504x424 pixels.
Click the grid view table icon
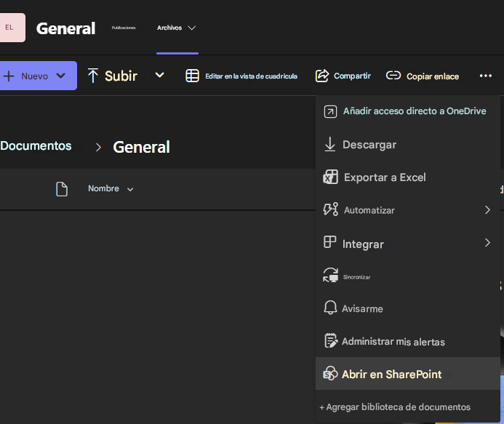[x=192, y=76]
